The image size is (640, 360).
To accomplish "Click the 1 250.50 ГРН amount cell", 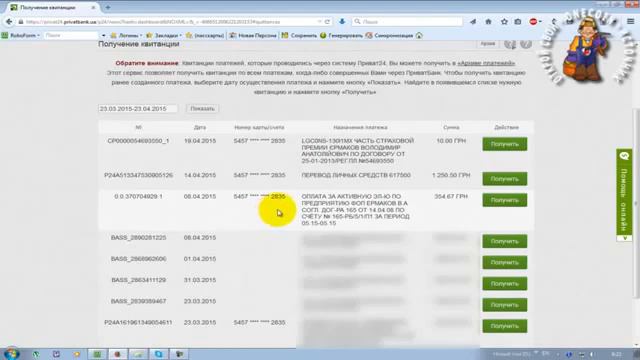I will 451,175.
